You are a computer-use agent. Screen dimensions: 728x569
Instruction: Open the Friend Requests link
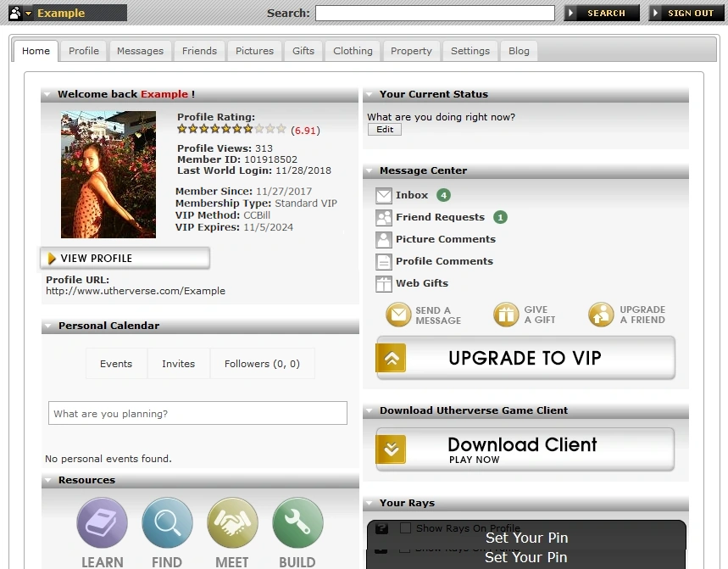click(x=440, y=217)
